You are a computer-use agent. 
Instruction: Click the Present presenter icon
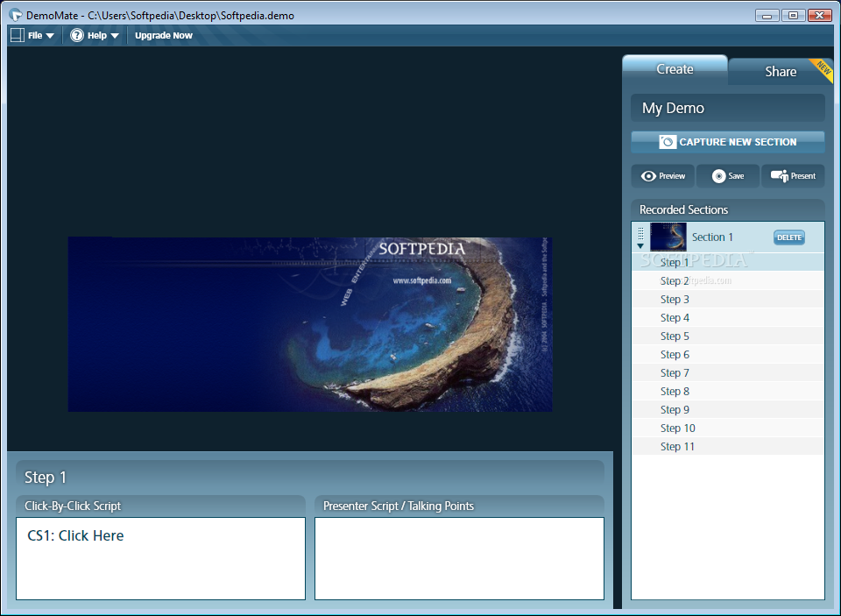click(780, 176)
